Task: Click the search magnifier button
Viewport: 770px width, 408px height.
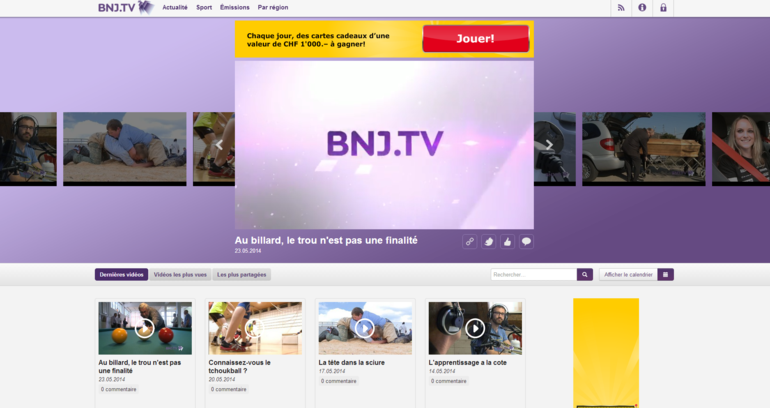Action: coord(585,274)
